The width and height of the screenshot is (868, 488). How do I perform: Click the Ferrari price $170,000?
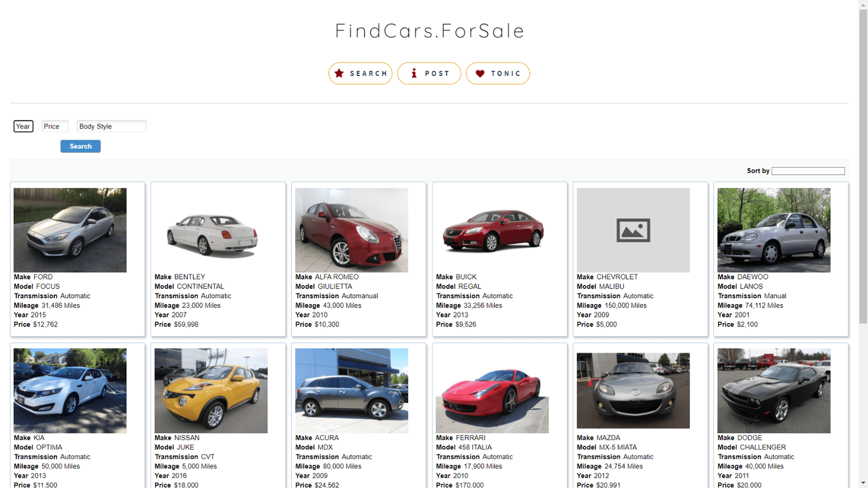(x=469, y=485)
